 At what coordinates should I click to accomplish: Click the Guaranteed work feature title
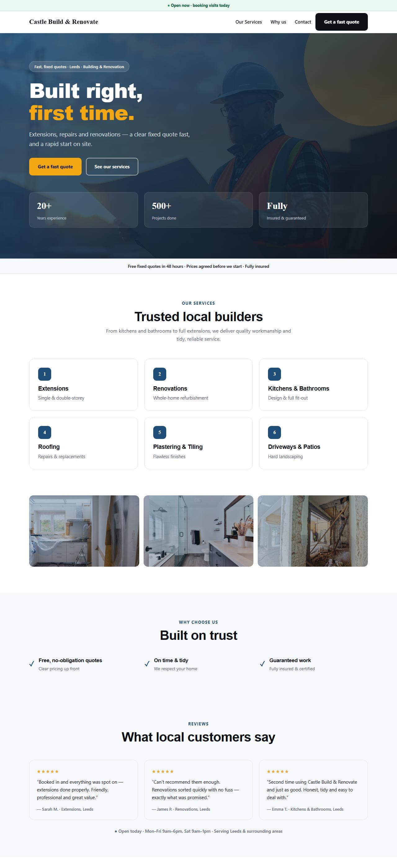(x=290, y=660)
